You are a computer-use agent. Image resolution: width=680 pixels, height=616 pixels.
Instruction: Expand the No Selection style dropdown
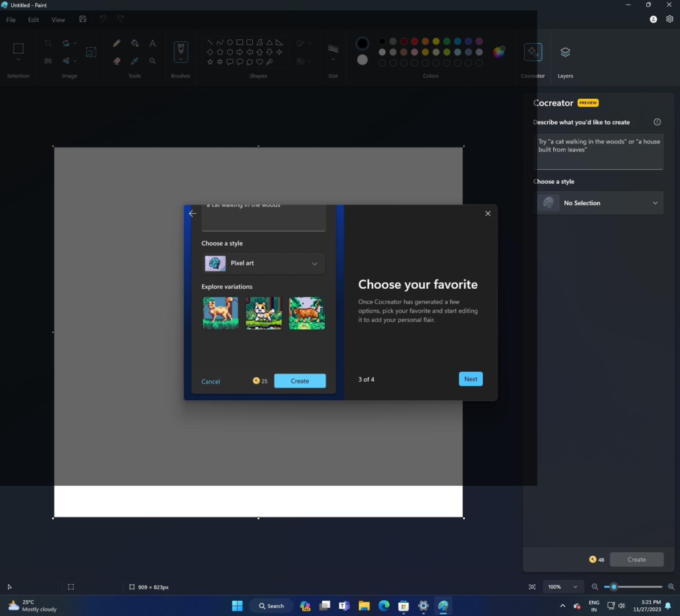click(598, 203)
